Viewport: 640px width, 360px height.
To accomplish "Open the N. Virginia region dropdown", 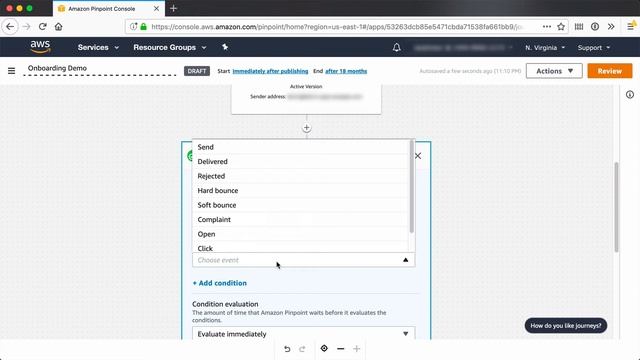I will point(545,48).
